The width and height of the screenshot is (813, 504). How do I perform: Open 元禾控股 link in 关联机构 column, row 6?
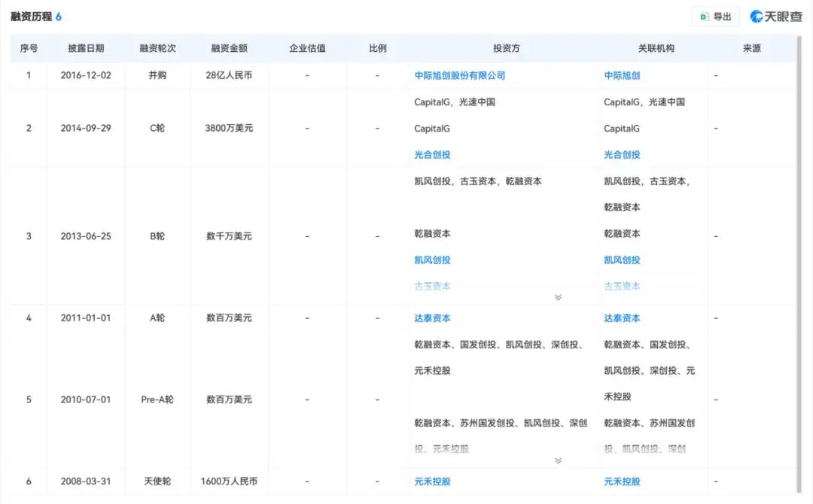pos(622,481)
